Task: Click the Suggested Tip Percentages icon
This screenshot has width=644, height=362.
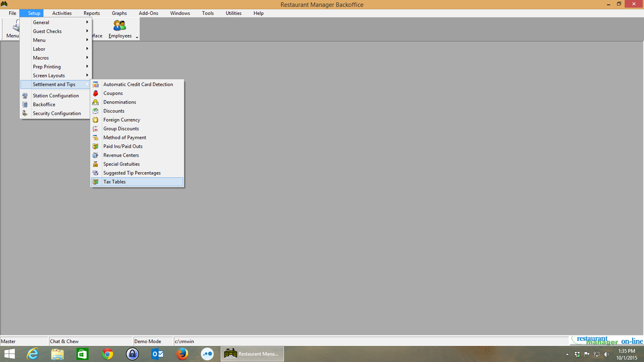Action: 96,173
